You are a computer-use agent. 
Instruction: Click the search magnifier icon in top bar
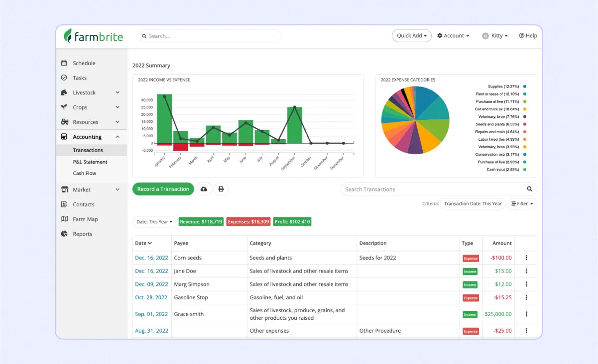pos(144,36)
